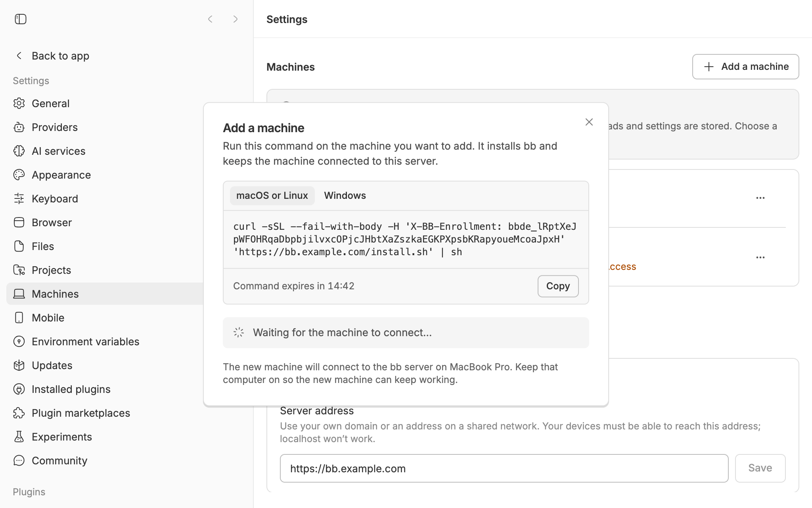Click the Browser window icon
Viewport: 812px width, 508px height.
[x=19, y=222]
